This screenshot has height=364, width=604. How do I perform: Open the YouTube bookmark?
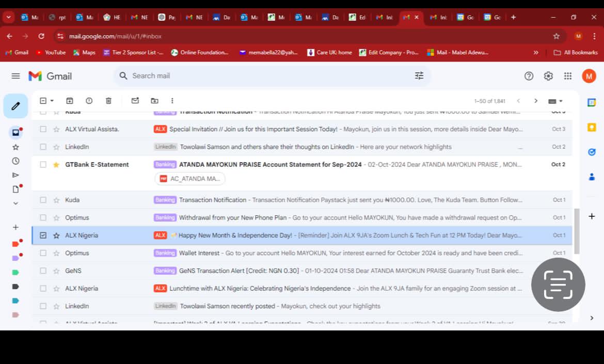[x=51, y=52]
